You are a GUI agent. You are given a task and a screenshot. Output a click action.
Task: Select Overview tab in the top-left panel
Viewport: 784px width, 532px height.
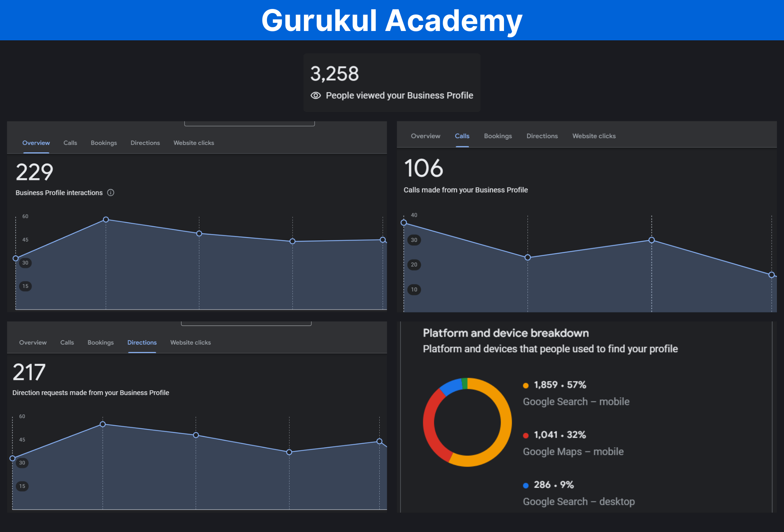click(x=36, y=143)
